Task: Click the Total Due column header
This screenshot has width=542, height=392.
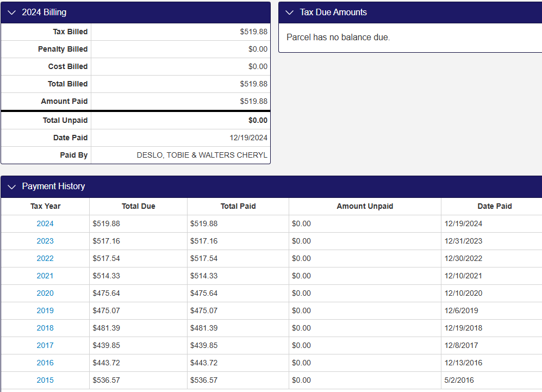Action: click(138, 206)
